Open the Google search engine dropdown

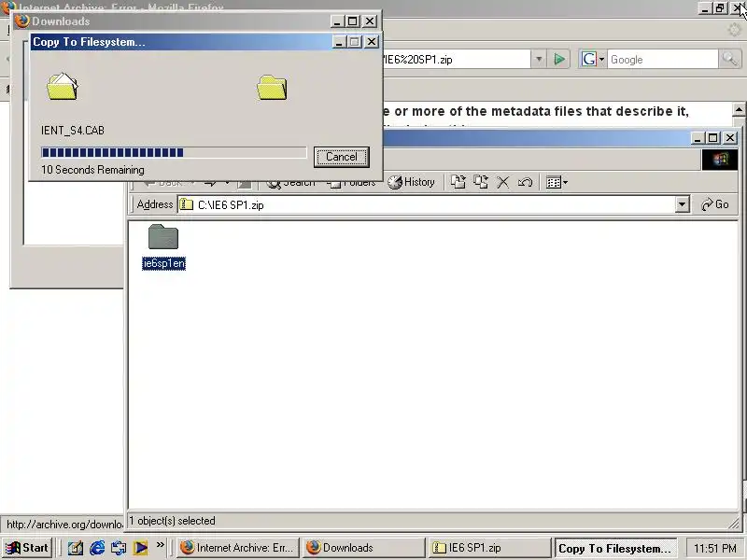click(x=593, y=60)
